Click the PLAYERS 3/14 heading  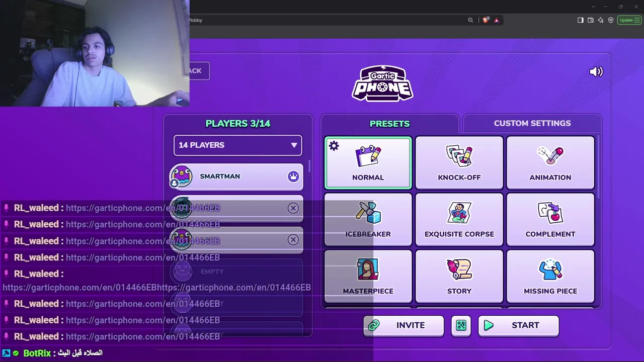click(238, 124)
